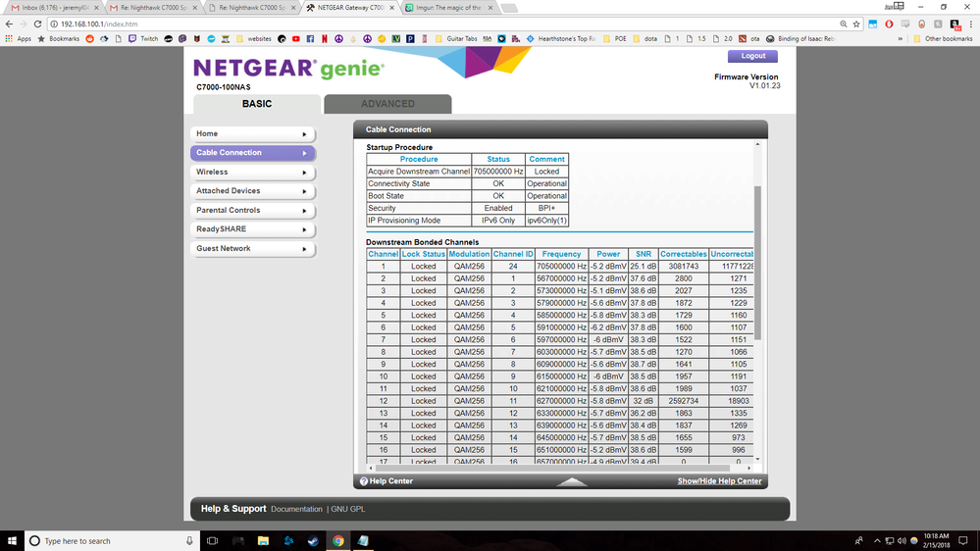Click the Help Center question mark icon
The width and height of the screenshot is (980, 551).
(364, 481)
